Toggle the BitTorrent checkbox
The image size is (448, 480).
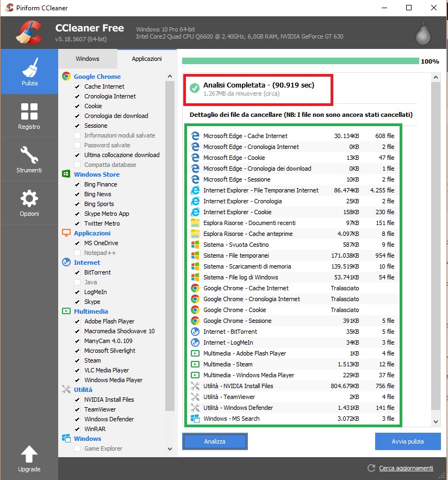tap(77, 272)
